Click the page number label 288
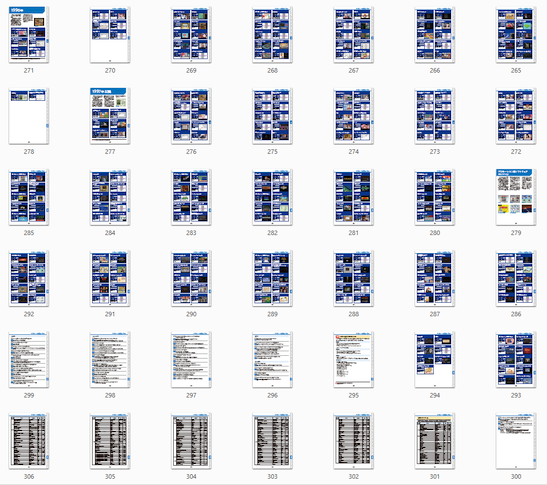The width and height of the screenshot is (547, 485). click(353, 314)
